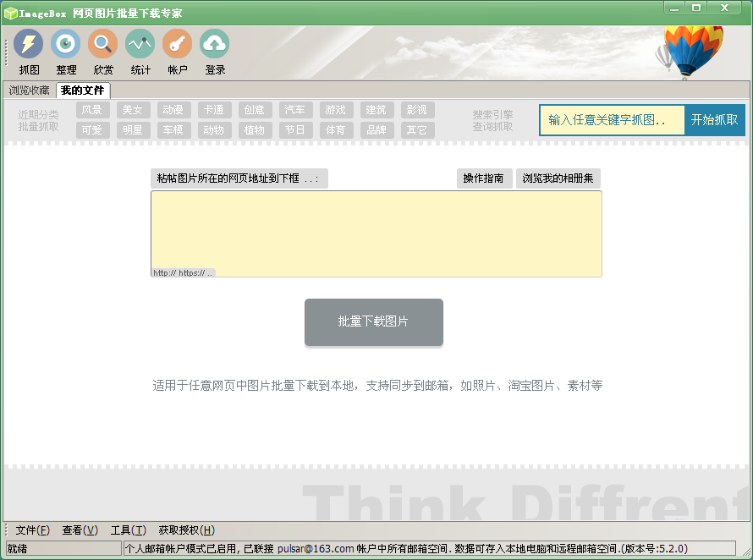Screen dimensions: 753x560
Task: Click the yellow URL paste text area
Action: [376, 230]
